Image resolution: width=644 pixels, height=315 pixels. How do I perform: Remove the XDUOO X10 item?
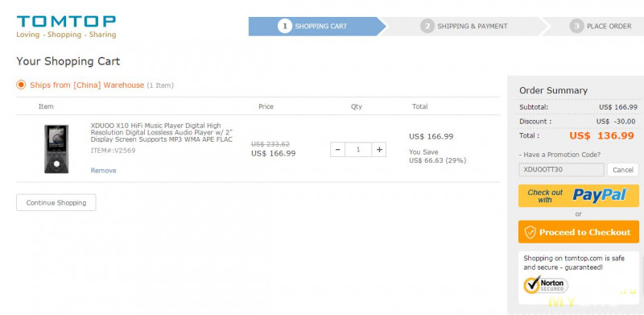click(x=104, y=170)
